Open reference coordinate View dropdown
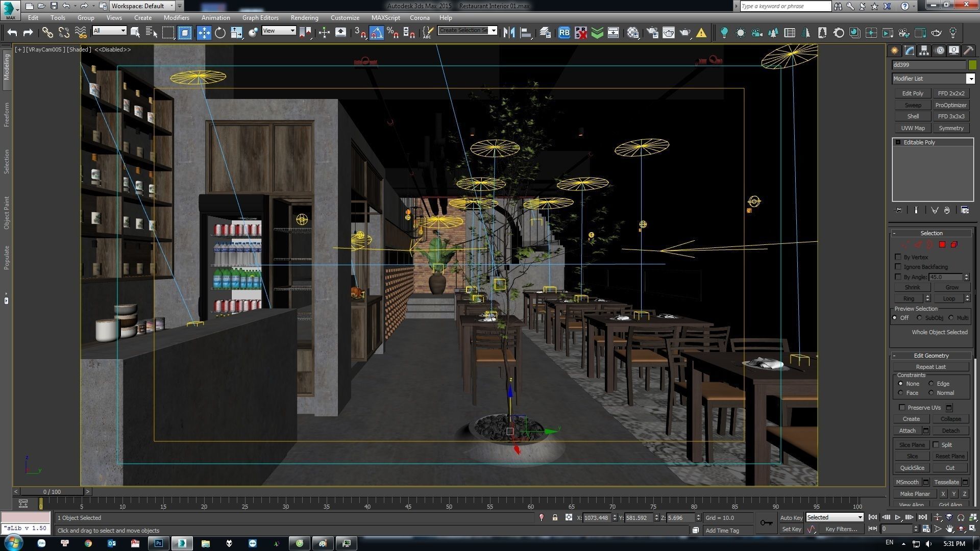980x551 pixels. pos(279,31)
